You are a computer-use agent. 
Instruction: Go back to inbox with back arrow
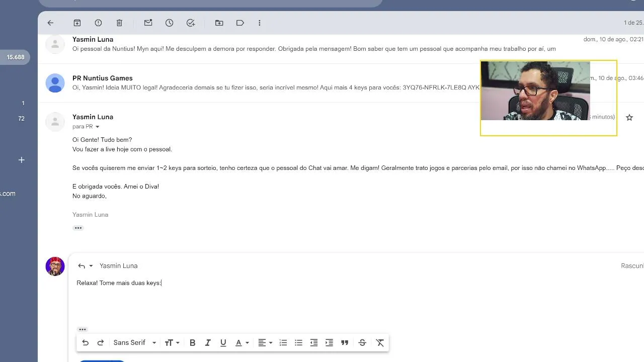(x=50, y=23)
